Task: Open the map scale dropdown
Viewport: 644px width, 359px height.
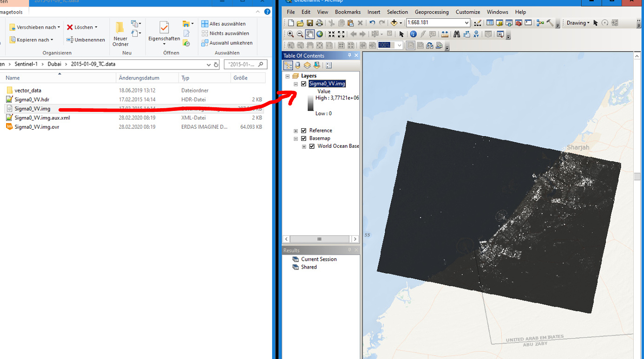Action: [467, 22]
